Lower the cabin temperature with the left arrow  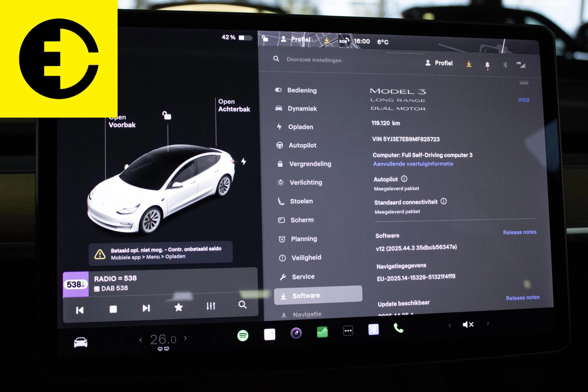(x=141, y=339)
